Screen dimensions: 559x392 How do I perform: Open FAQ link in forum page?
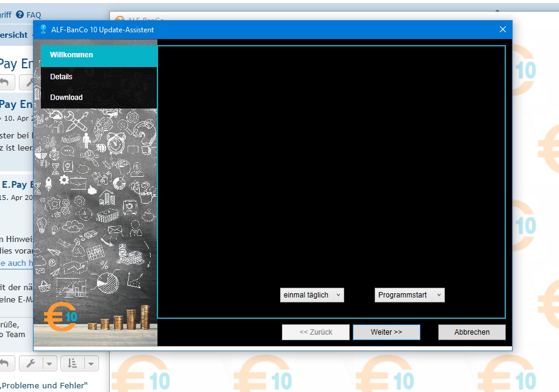(x=34, y=15)
